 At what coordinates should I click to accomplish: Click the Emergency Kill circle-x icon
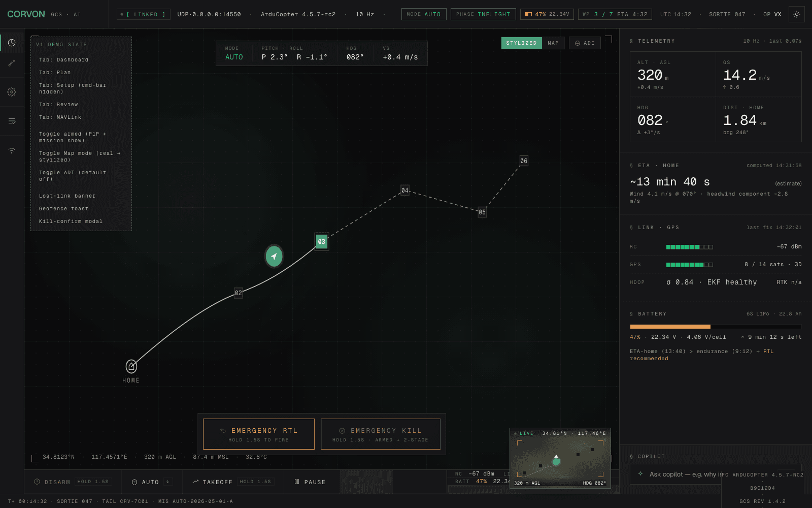pos(342,430)
